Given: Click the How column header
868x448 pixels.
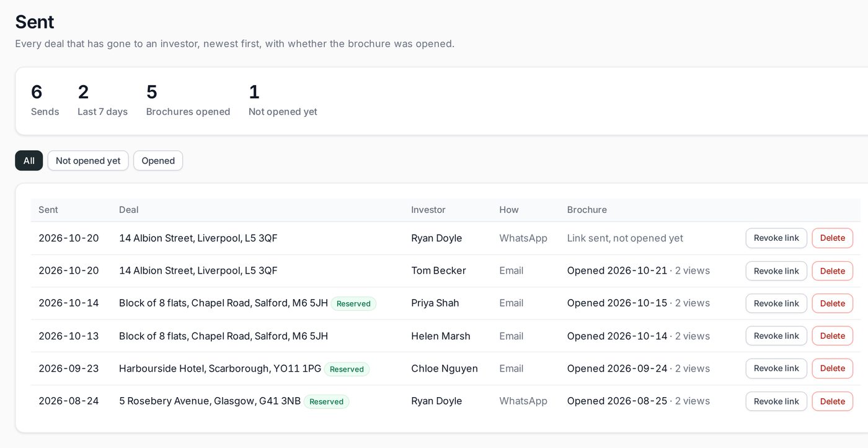Looking at the screenshot, I should (509, 210).
